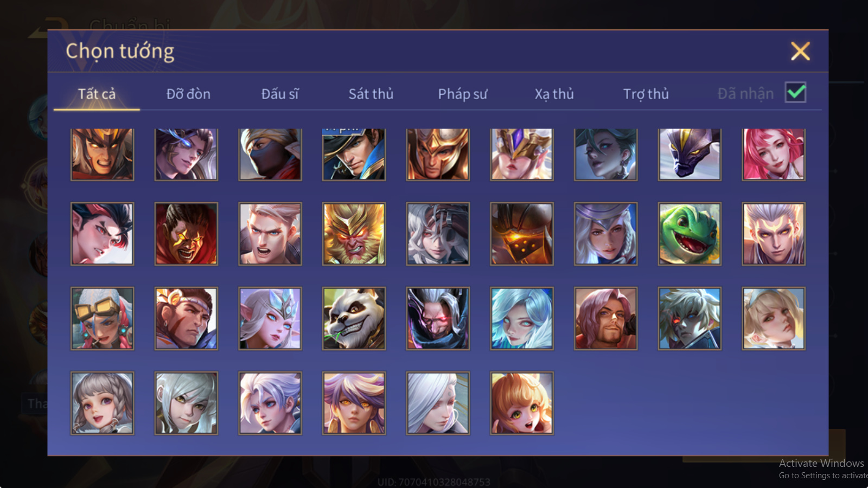Choose the orange-haired girl hero portrait
Image resolution: width=868 pixels, height=488 pixels.
pos(522,403)
